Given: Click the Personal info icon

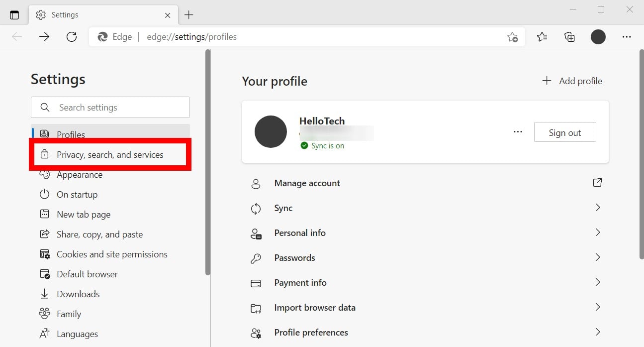Looking at the screenshot, I should click(x=256, y=233).
